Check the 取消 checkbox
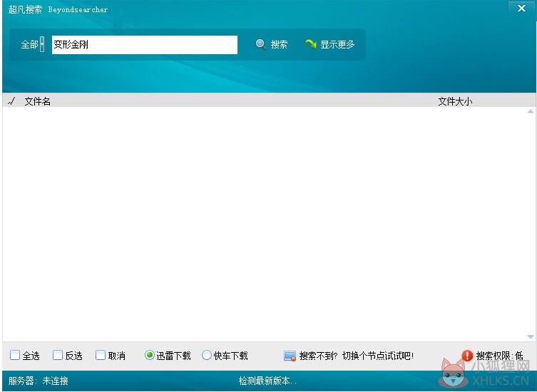 [101, 355]
